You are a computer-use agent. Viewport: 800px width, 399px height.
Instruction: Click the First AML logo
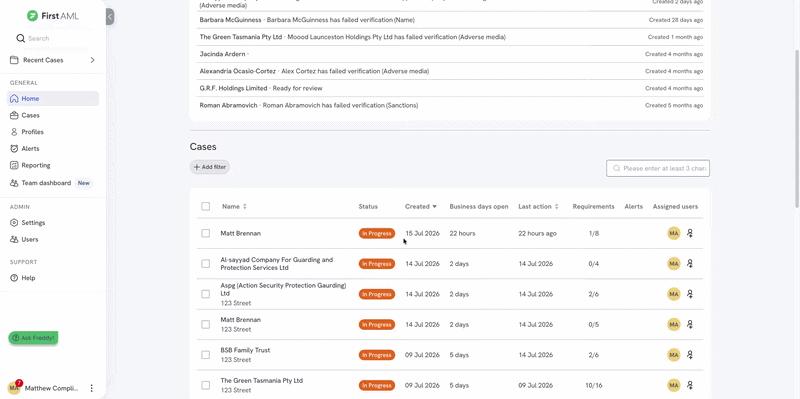[x=53, y=16]
